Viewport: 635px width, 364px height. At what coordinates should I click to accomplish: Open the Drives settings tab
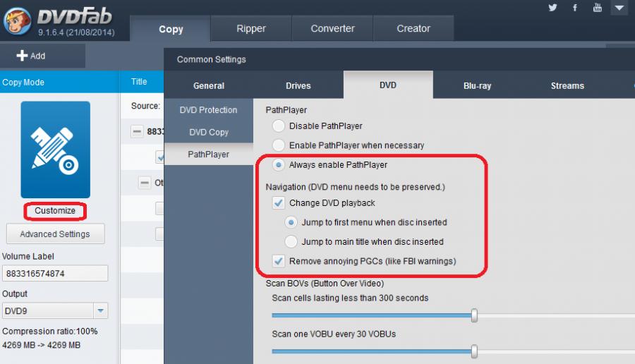[298, 85]
